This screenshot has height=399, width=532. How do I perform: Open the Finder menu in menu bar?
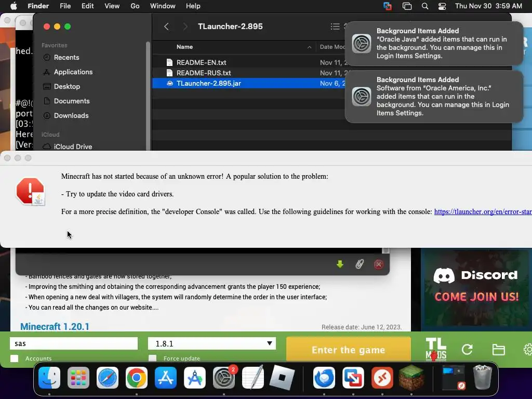tap(38, 6)
